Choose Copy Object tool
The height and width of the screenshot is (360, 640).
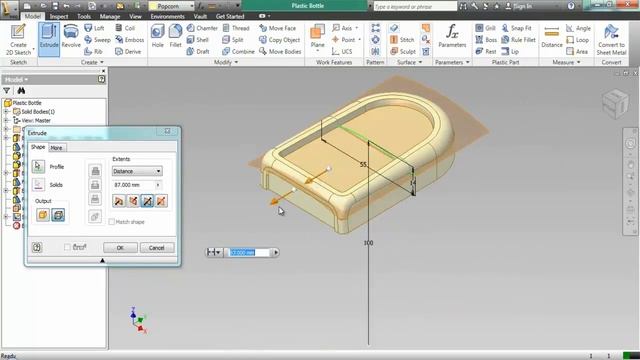(x=280, y=40)
